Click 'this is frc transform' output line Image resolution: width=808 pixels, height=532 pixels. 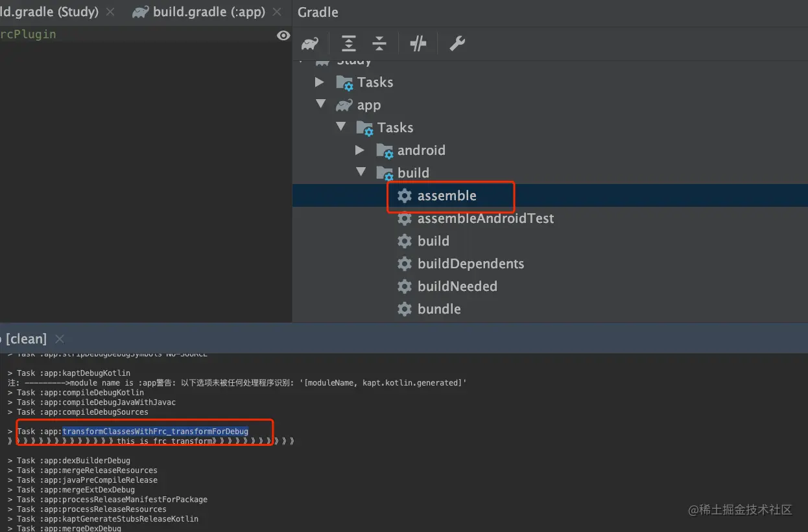coord(151,441)
